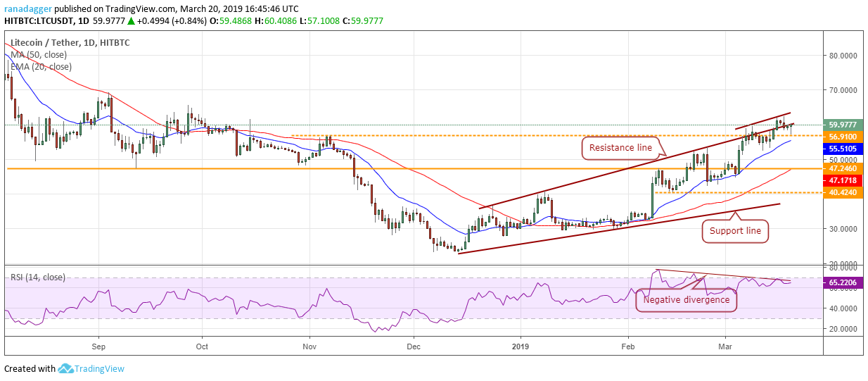Click 'Nov' on the time axis

coord(308,346)
